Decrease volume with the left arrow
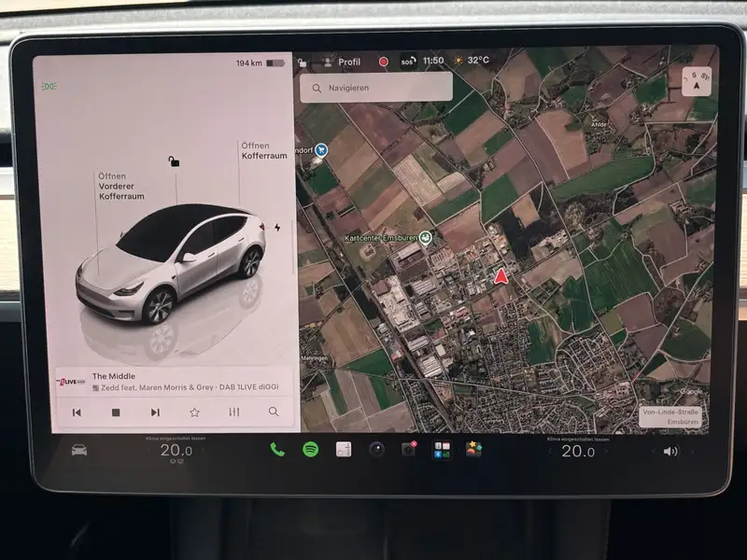The width and height of the screenshot is (747, 560). (x=653, y=451)
